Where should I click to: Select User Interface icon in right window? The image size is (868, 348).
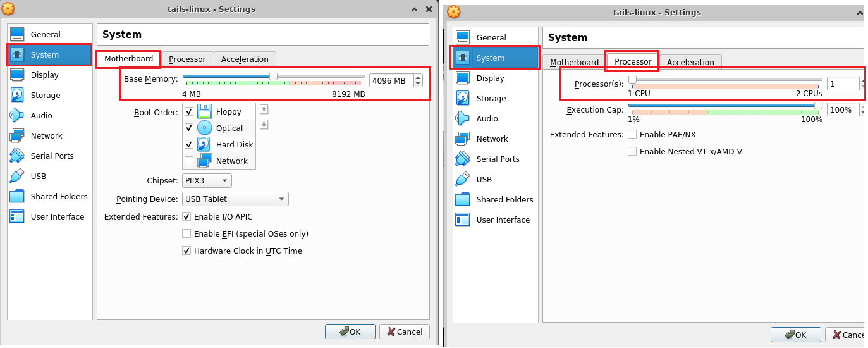(463, 220)
